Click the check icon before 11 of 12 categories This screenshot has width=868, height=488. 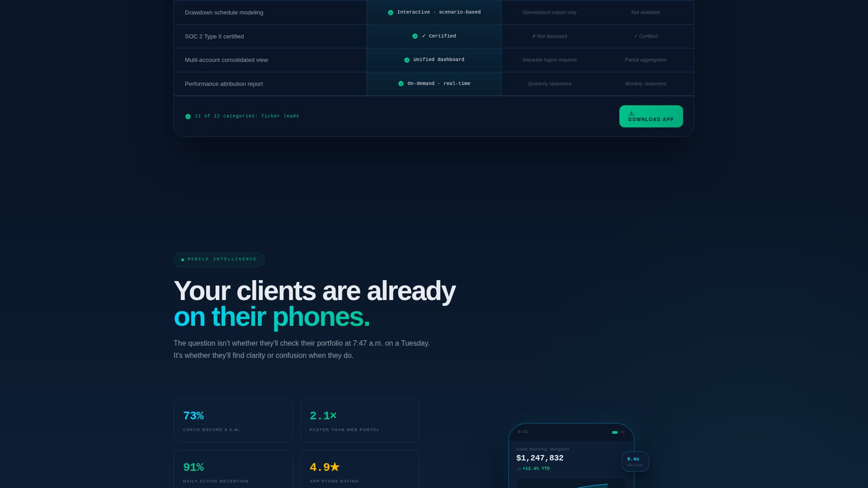coord(188,117)
